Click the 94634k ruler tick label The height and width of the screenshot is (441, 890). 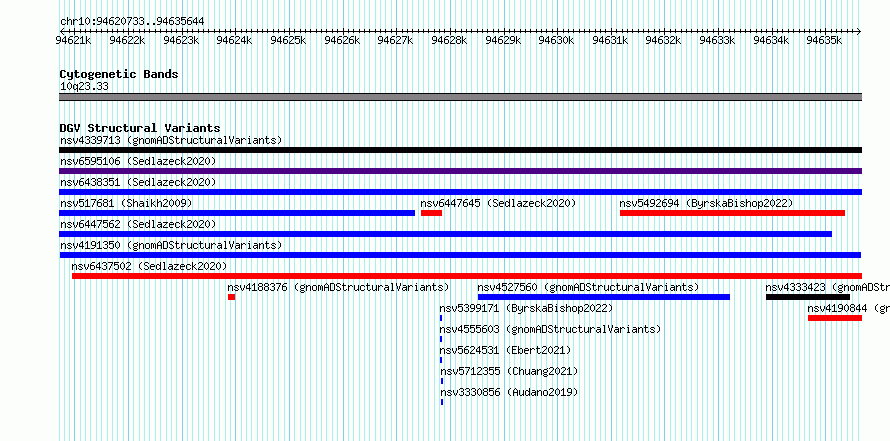[x=771, y=40]
